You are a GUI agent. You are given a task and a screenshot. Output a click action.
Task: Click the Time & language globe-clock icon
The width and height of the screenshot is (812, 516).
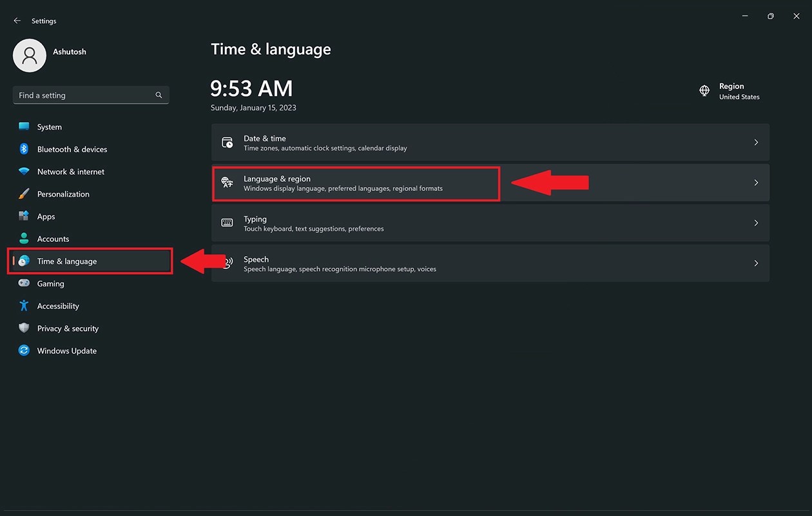point(24,261)
